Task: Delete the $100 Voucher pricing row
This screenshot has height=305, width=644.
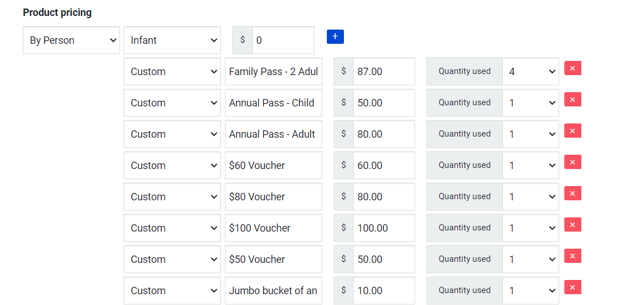Action: (x=572, y=225)
